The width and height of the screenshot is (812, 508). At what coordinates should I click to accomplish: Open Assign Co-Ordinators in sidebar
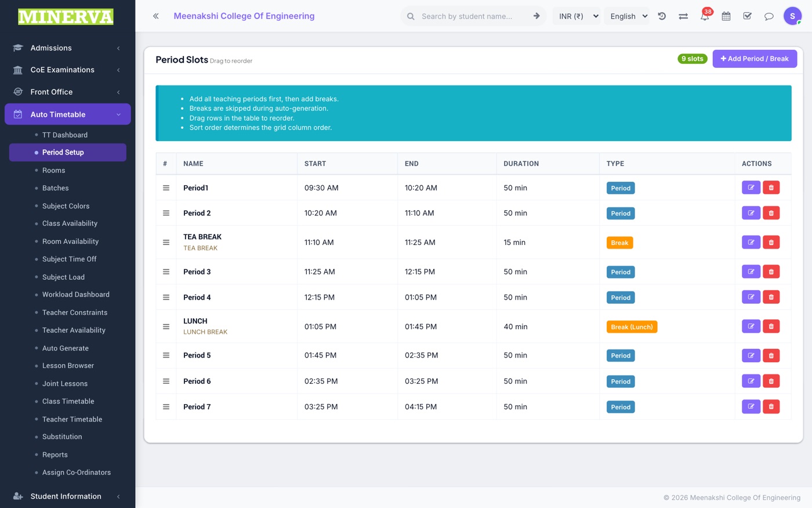tap(77, 473)
